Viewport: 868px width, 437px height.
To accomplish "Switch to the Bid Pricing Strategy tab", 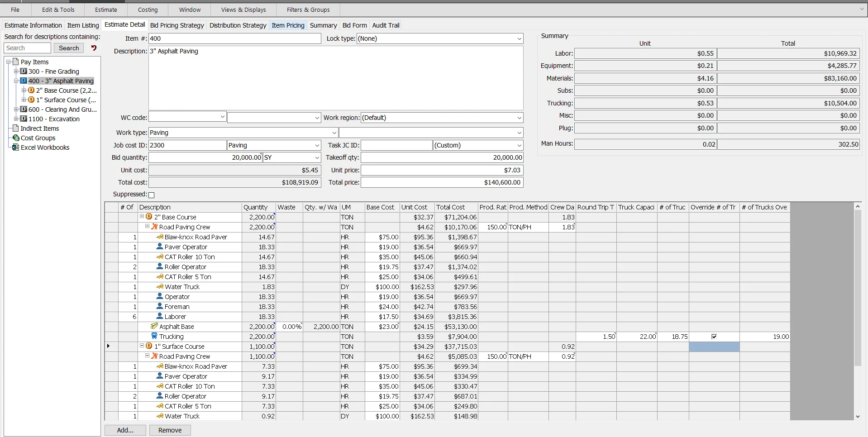I will tap(177, 25).
